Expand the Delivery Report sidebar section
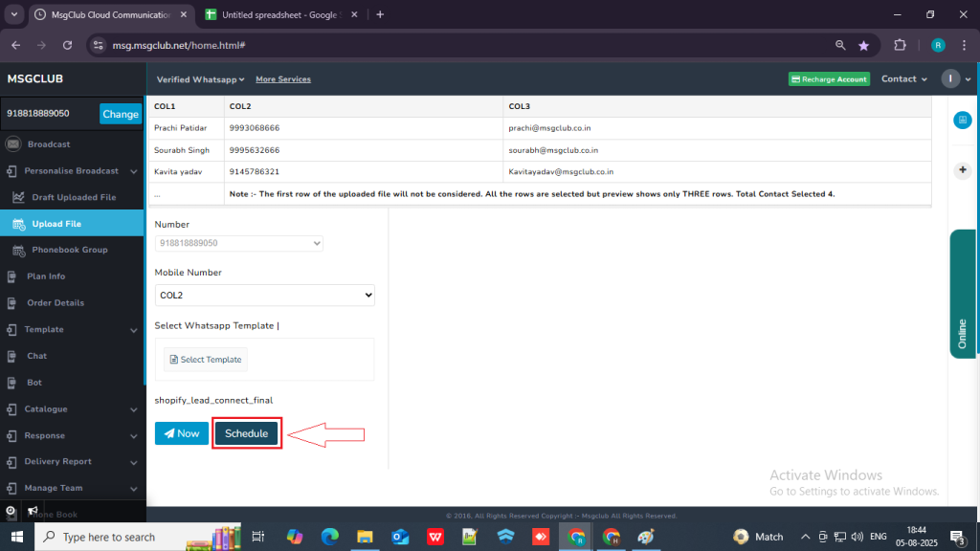Image resolution: width=980 pixels, height=551 pixels. click(x=73, y=462)
